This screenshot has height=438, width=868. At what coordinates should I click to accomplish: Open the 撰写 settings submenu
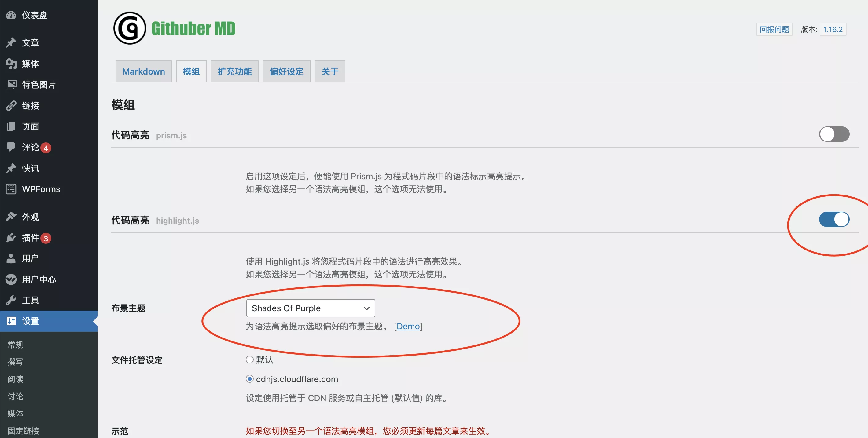(x=15, y=362)
